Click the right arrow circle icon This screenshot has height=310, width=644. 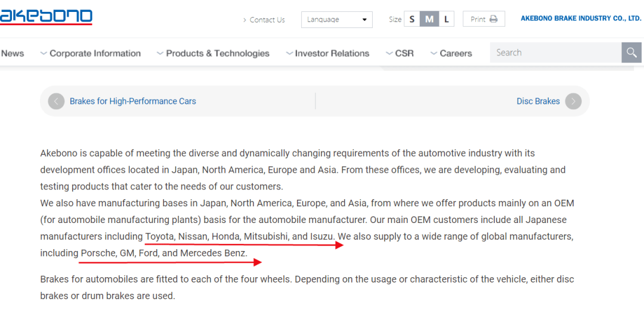pyautogui.click(x=573, y=101)
